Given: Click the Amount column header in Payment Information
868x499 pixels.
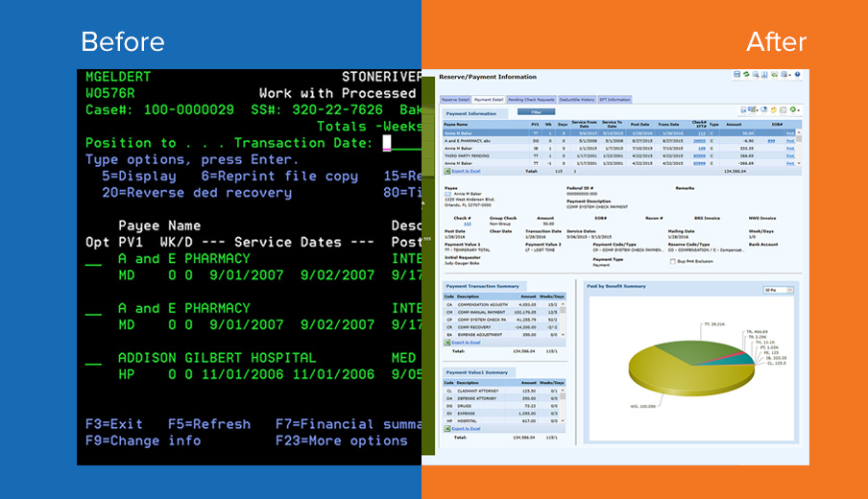Looking at the screenshot, I should click(x=734, y=125).
